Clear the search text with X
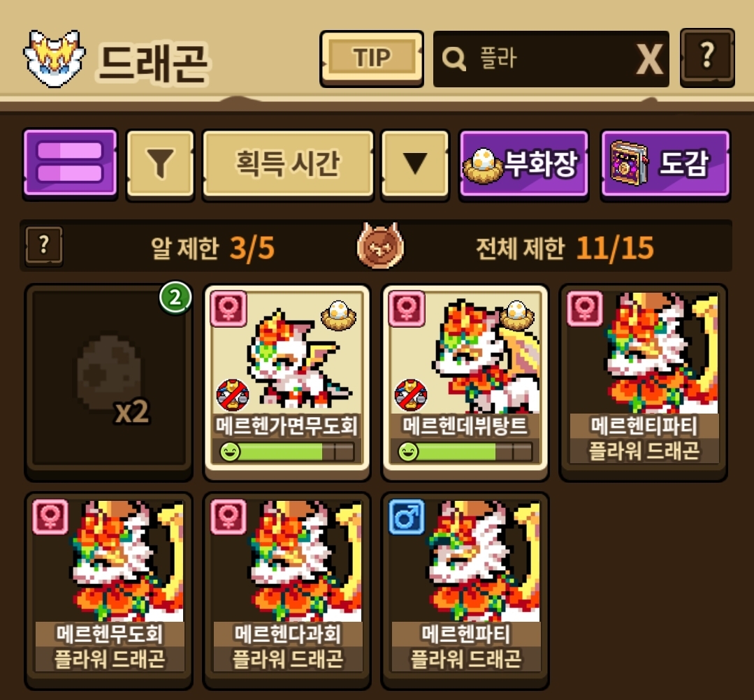The image size is (754, 700). (650, 59)
